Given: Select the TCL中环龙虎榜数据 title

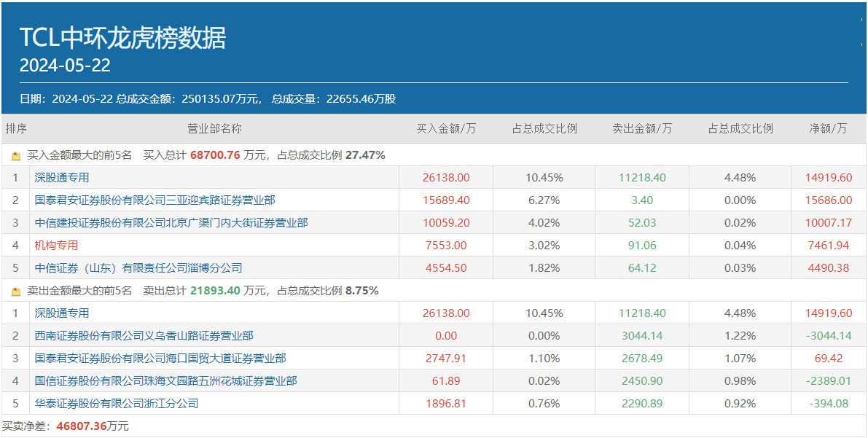Looking at the screenshot, I should tap(123, 39).
